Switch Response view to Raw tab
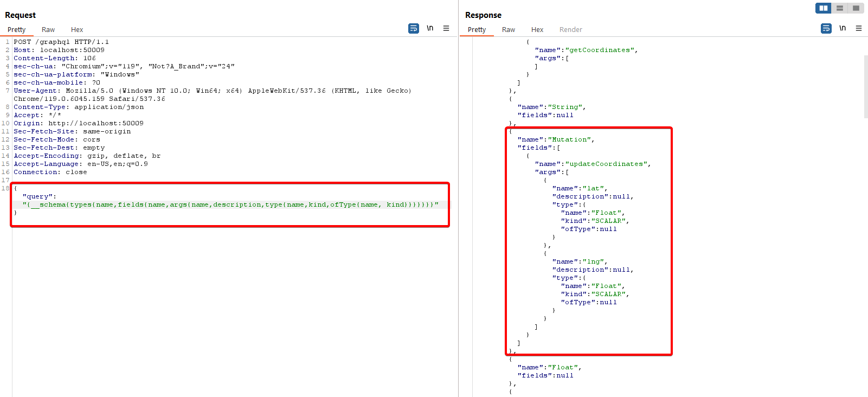 pyautogui.click(x=508, y=30)
